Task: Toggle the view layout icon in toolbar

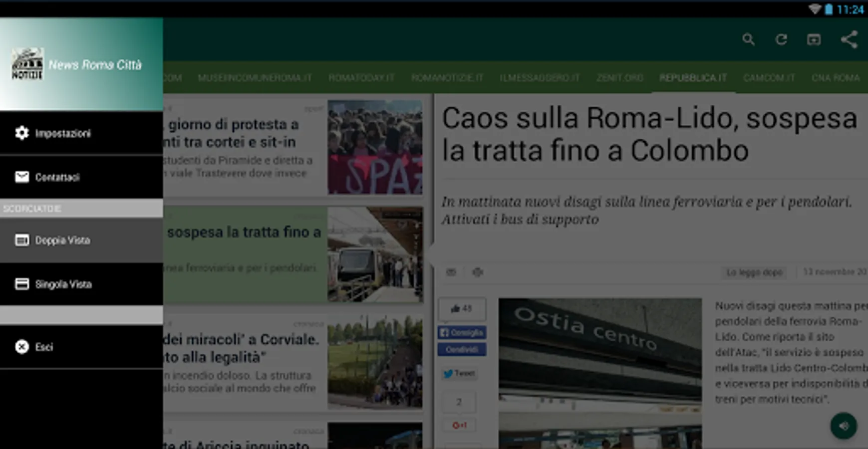Action: point(814,39)
